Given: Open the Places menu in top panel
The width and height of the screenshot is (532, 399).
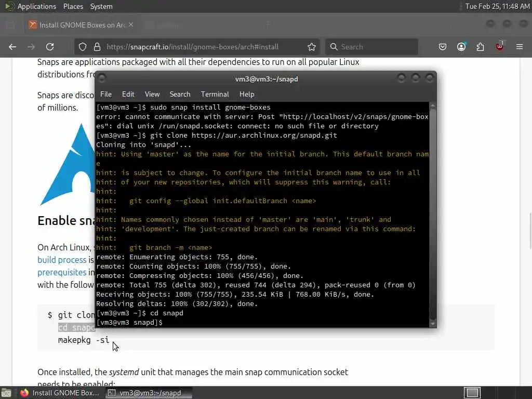Looking at the screenshot, I should coord(73,6).
